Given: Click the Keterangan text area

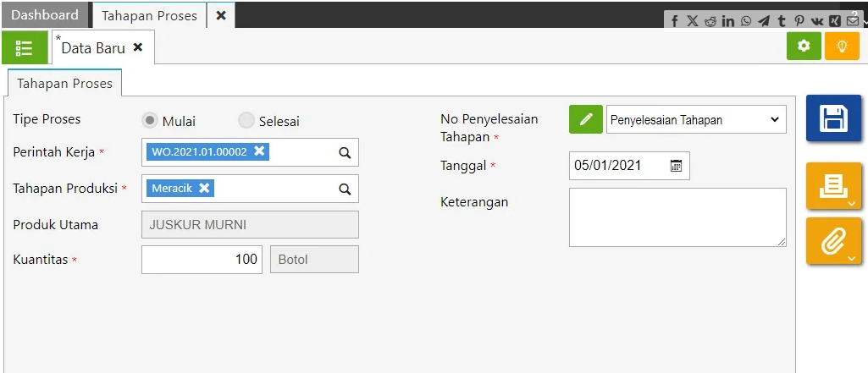Looking at the screenshot, I should coord(677,217).
